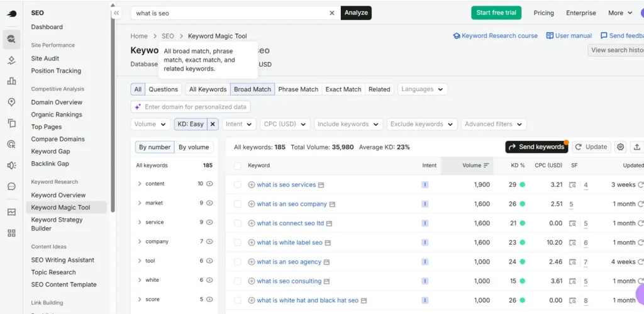Click the Volume sort icon in header
This screenshot has height=314, width=644.
[x=486, y=165]
